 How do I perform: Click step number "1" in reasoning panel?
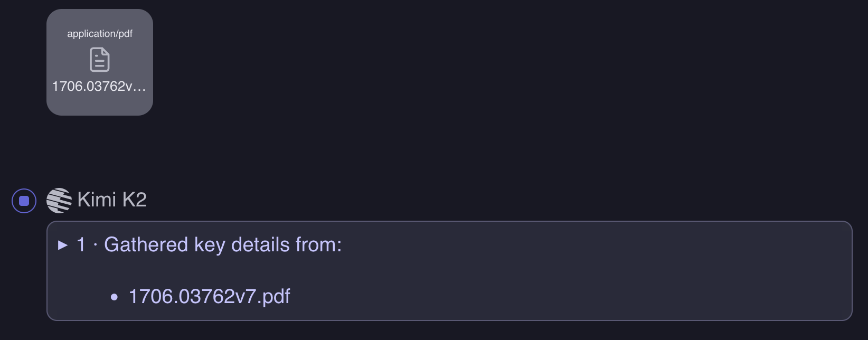coord(81,245)
